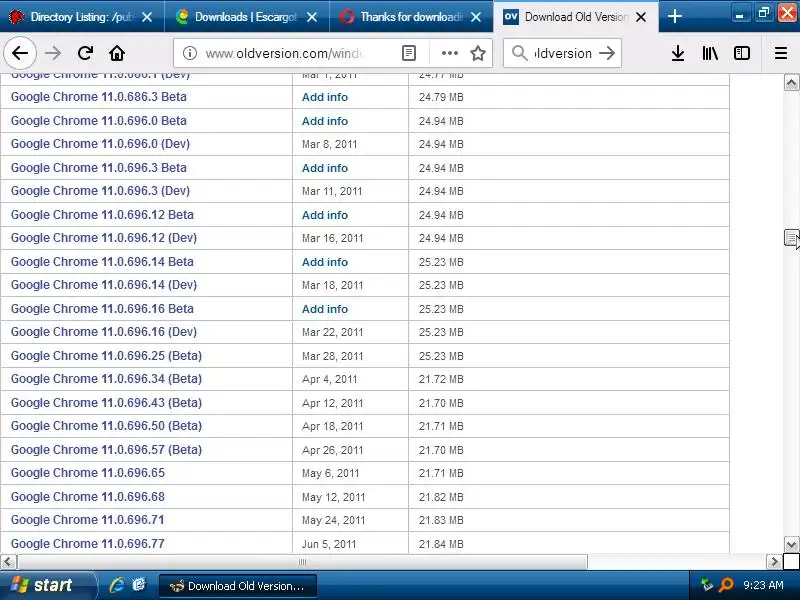Open Google Chrome 11.0.696.65 link
Screen dimensions: 800x600
pyautogui.click(x=88, y=472)
